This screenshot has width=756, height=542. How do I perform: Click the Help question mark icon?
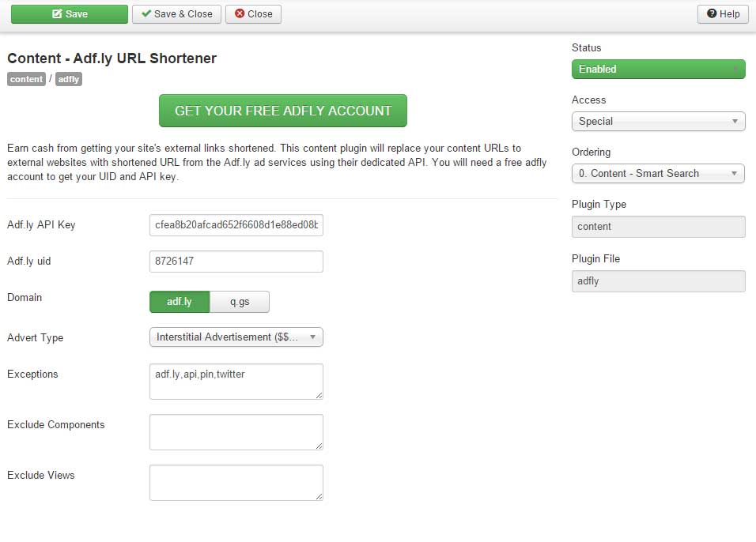[x=712, y=13]
